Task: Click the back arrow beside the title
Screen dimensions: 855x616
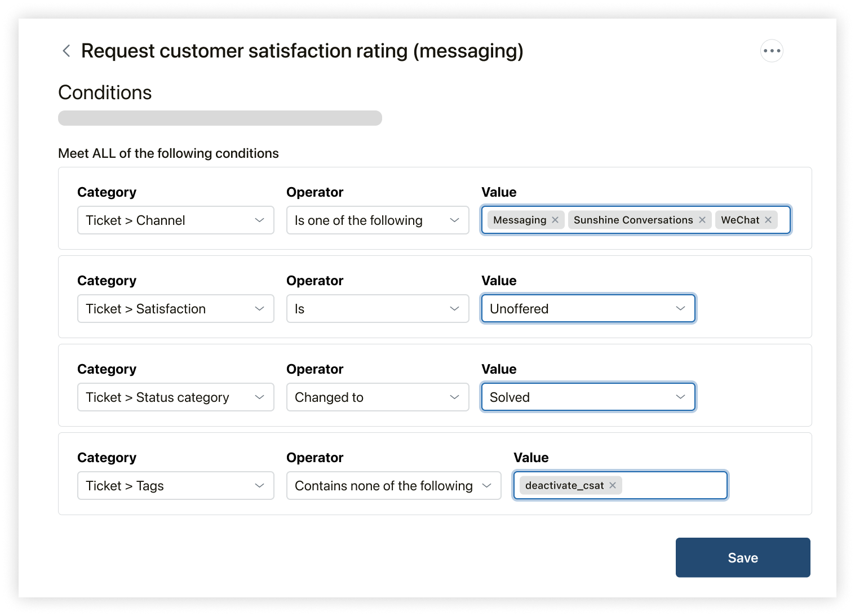Action: (x=67, y=51)
